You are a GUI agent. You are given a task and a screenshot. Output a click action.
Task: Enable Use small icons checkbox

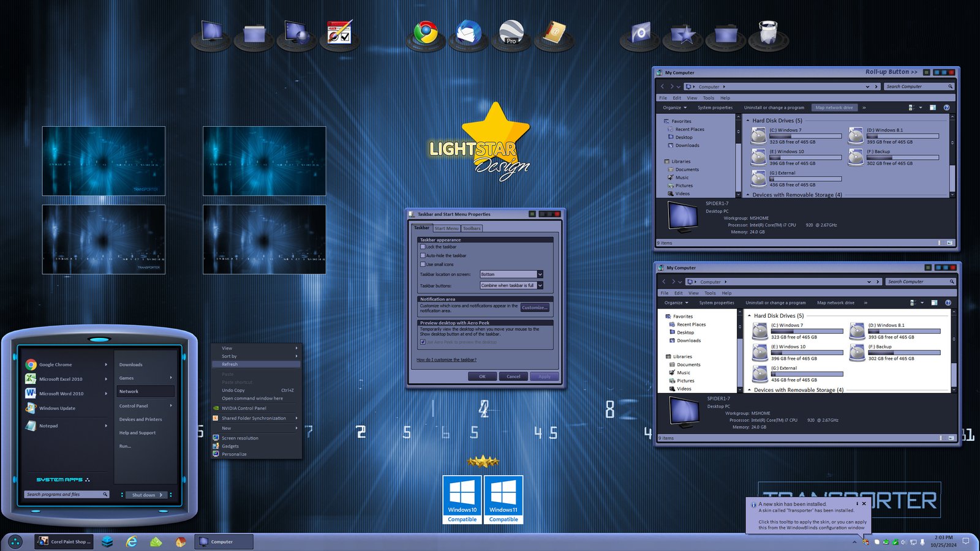click(423, 264)
